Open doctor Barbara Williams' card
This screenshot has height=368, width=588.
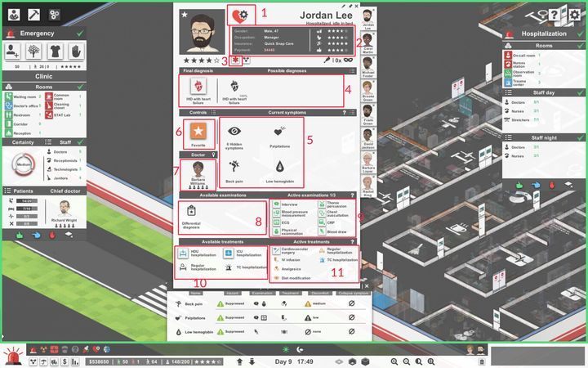pyautogui.click(x=198, y=175)
